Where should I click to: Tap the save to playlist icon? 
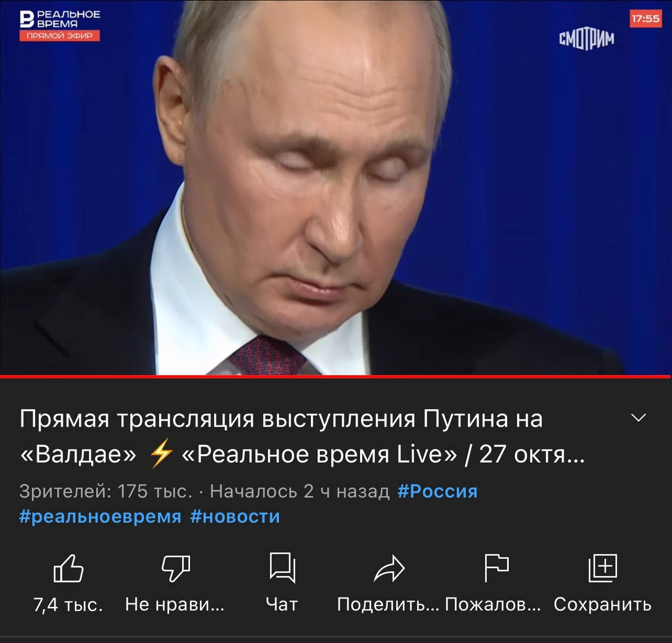[603, 567]
